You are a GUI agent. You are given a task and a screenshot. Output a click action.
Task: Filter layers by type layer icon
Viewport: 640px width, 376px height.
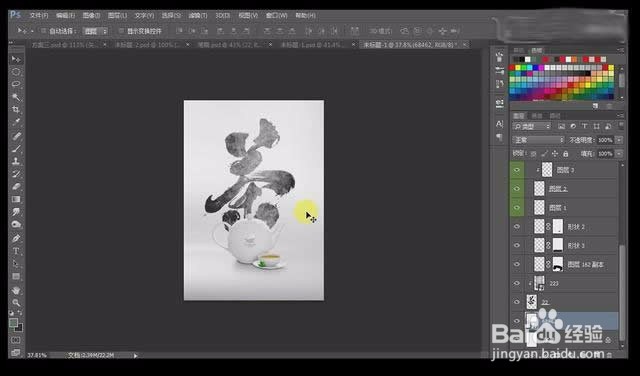pyautogui.click(x=584, y=127)
